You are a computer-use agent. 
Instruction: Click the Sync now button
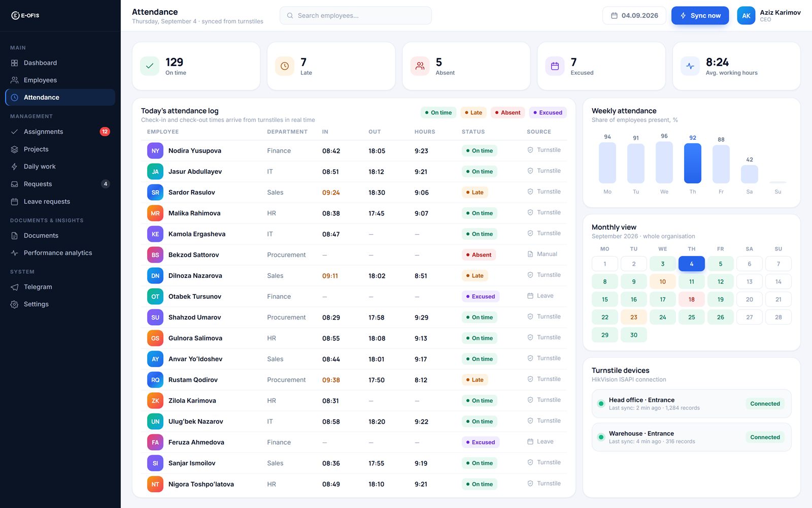700,16
